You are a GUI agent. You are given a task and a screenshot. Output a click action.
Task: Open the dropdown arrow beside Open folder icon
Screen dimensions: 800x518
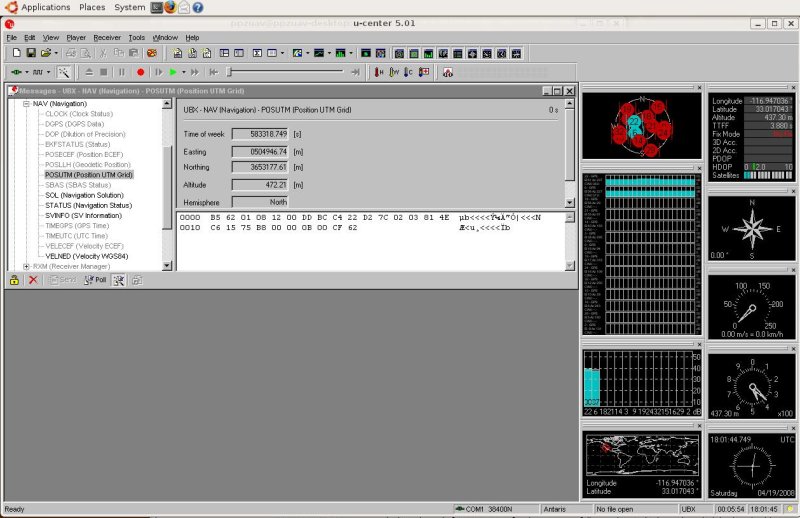point(56,53)
